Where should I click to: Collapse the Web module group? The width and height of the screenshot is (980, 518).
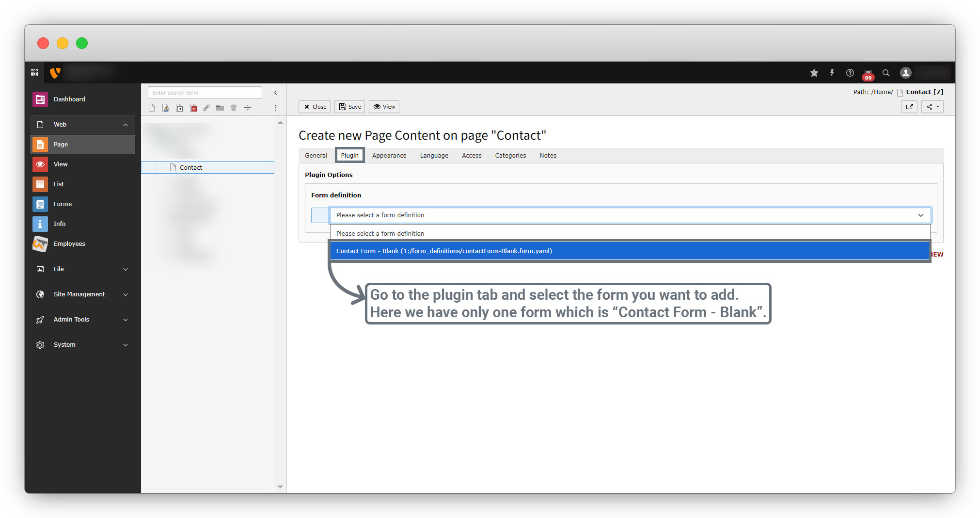click(x=126, y=125)
